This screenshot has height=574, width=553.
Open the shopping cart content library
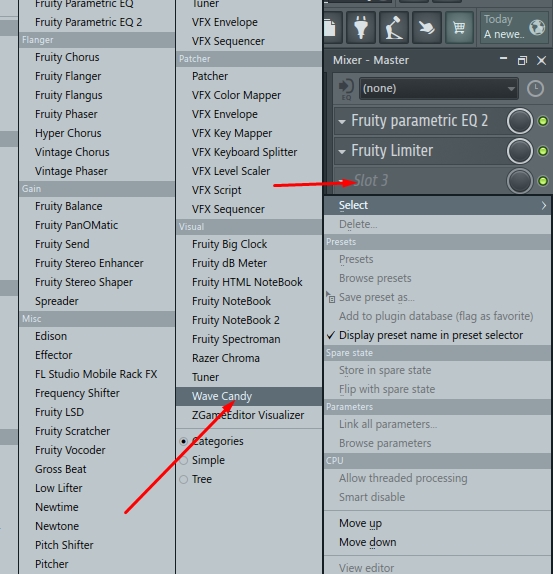[x=459, y=27]
